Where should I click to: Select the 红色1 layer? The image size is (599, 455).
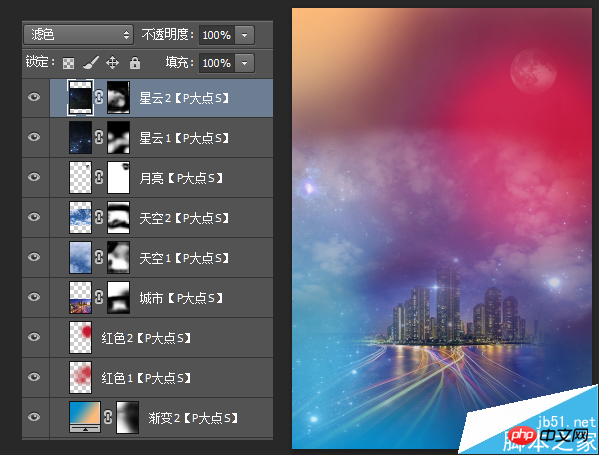(x=161, y=377)
